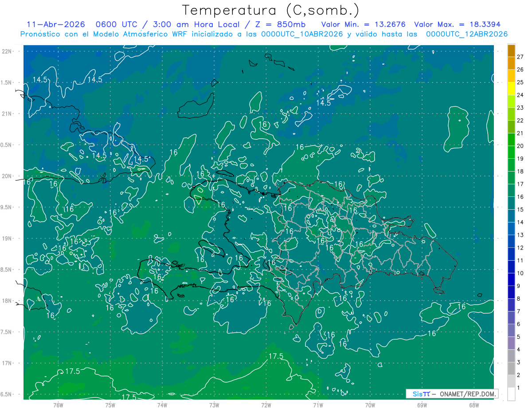532x411 pixels.
Task: Click the 14 label on the color scale
Action: 520,222
